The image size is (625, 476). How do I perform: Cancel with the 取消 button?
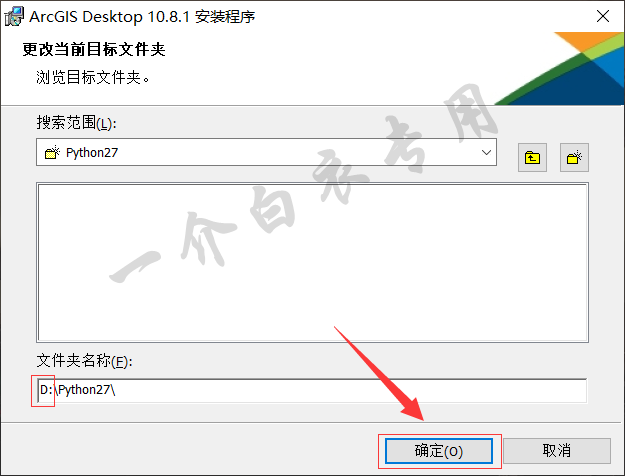point(557,451)
